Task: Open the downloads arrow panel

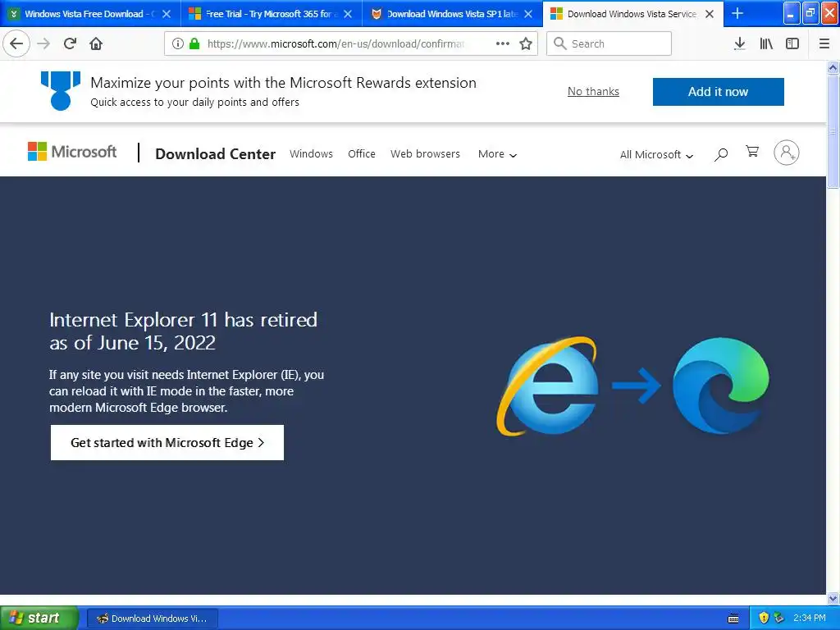Action: pos(739,43)
